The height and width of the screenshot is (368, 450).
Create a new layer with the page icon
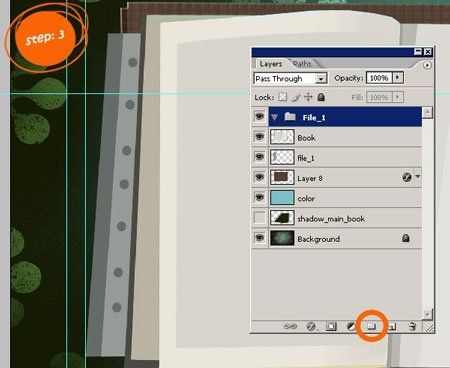pyautogui.click(x=393, y=327)
